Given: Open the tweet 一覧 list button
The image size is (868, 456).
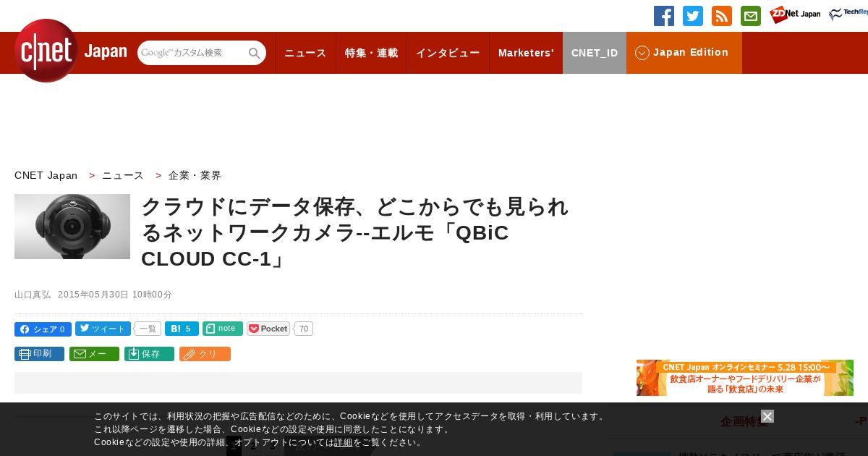Looking at the screenshot, I should (x=148, y=329).
